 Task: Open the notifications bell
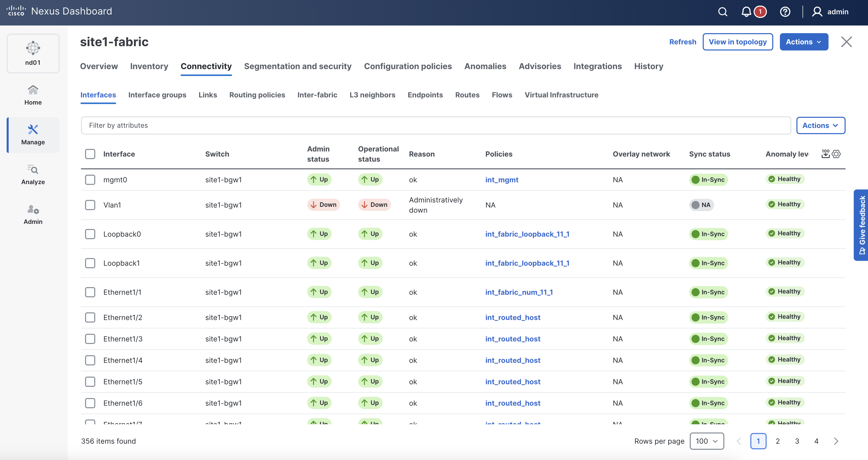pyautogui.click(x=746, y=12)
